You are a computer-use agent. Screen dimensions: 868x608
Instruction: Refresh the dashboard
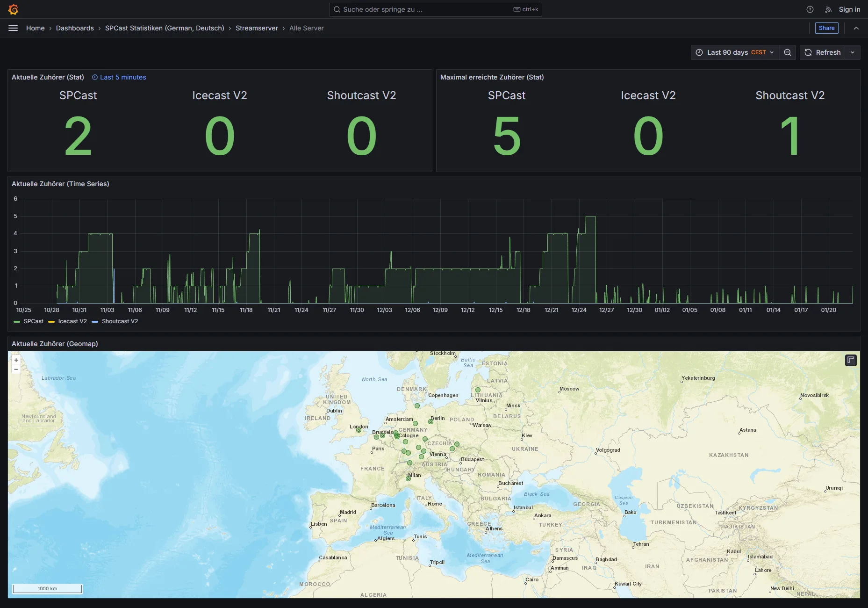(823, 52)
